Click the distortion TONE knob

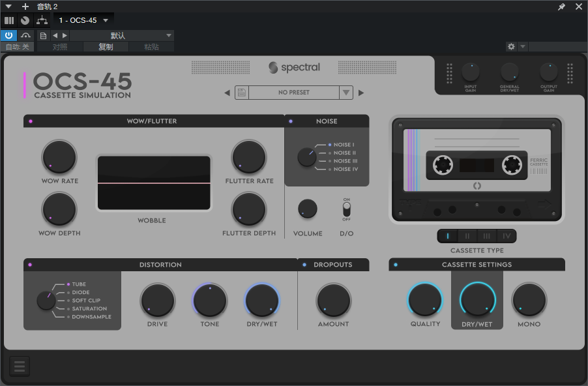tap(210, 301)
